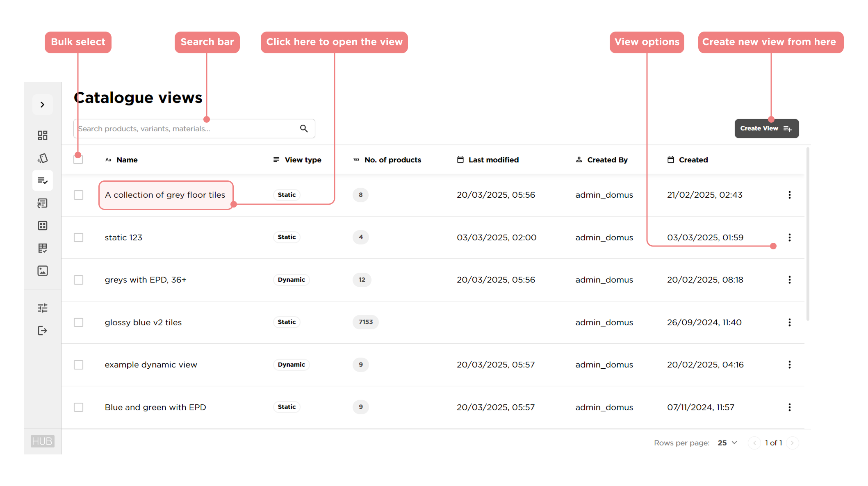This screenshot has width=868, height=486.
Task: Select the checkbox for greys with EPD, 36+
Action: (78, 280)
